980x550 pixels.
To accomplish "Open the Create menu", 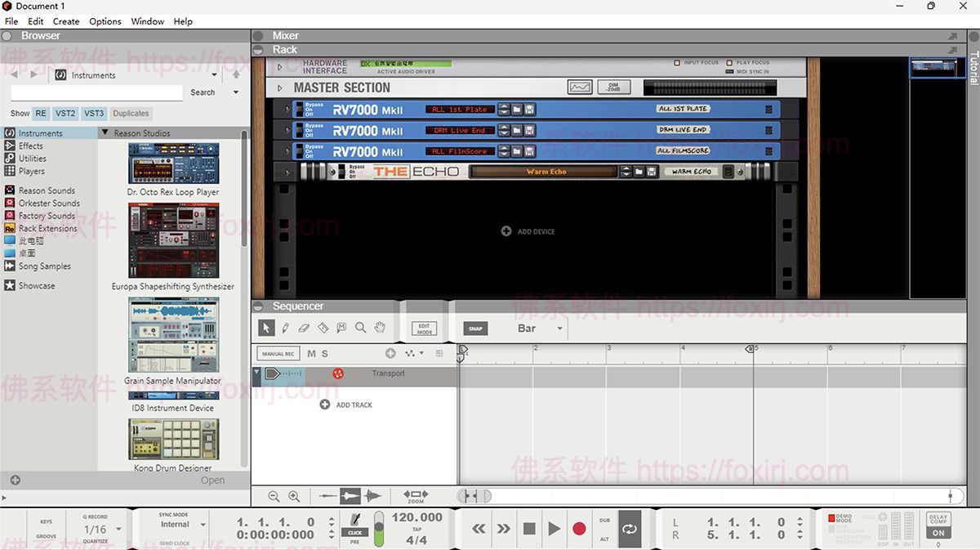I will pos(66,21).
